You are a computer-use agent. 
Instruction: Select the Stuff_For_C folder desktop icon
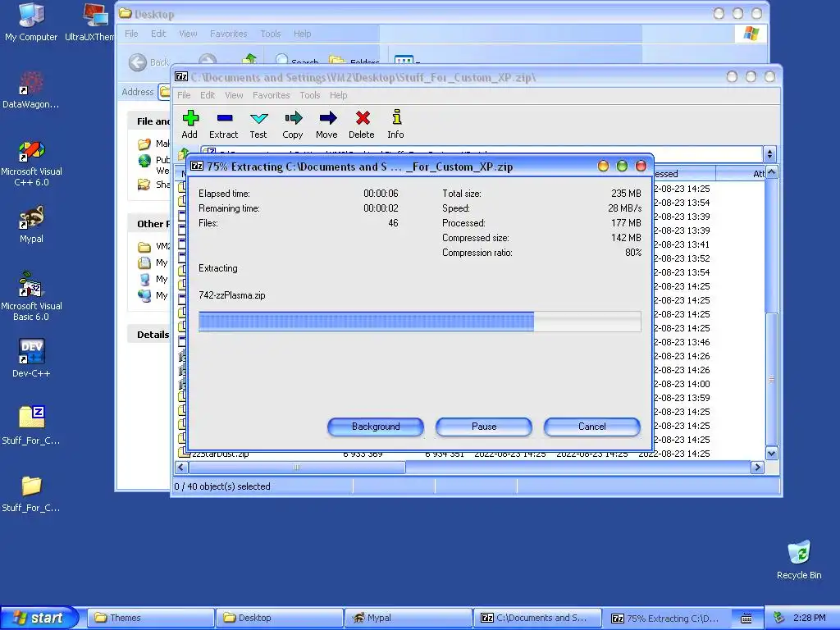coord(31,494)
